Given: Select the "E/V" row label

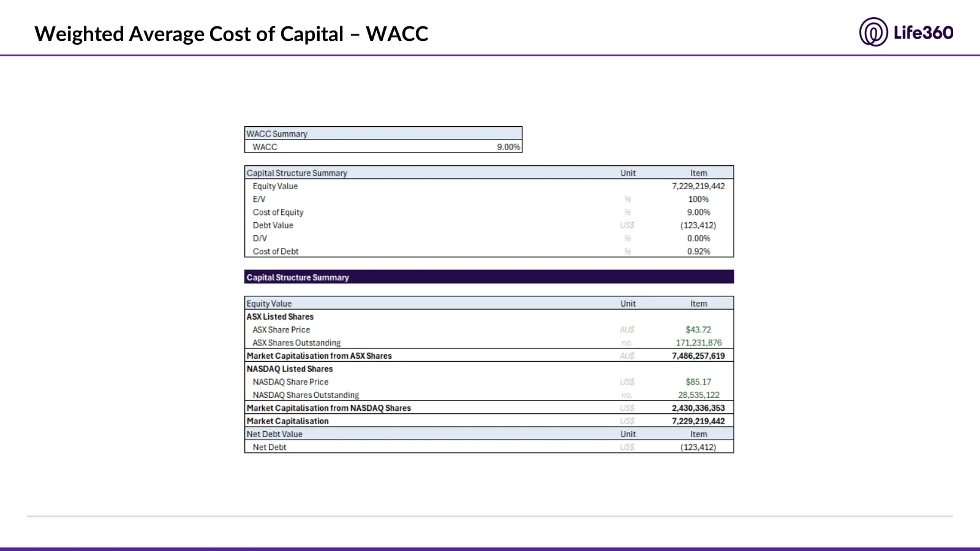Looking at the screenshot, I should 259,199.
